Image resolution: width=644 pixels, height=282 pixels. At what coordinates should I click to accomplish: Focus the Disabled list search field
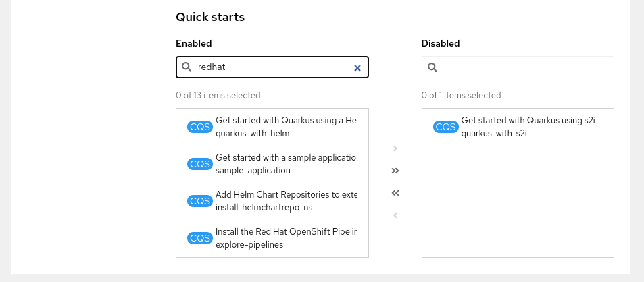[x=524, y=67]
